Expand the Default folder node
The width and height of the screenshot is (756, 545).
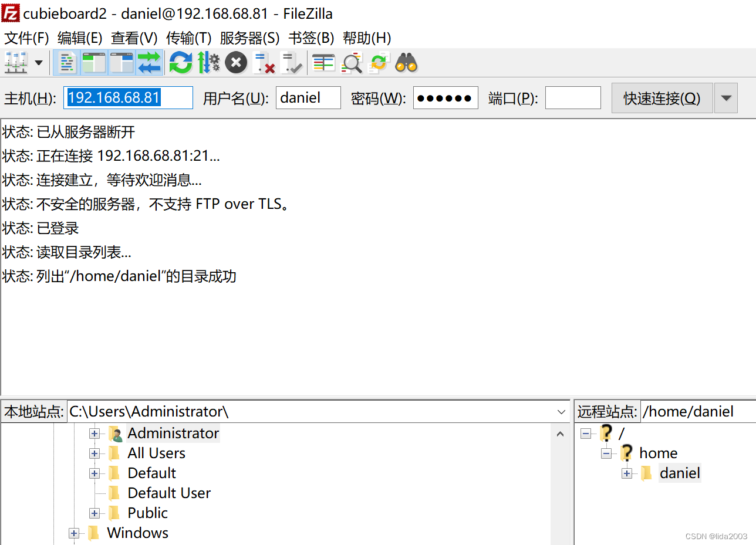[x=95, y=473]
